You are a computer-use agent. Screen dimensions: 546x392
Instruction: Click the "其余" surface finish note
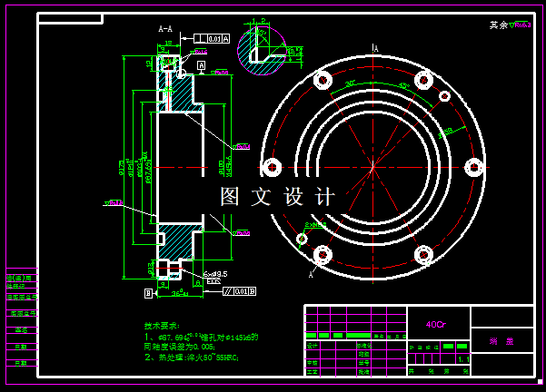point(499,25)
